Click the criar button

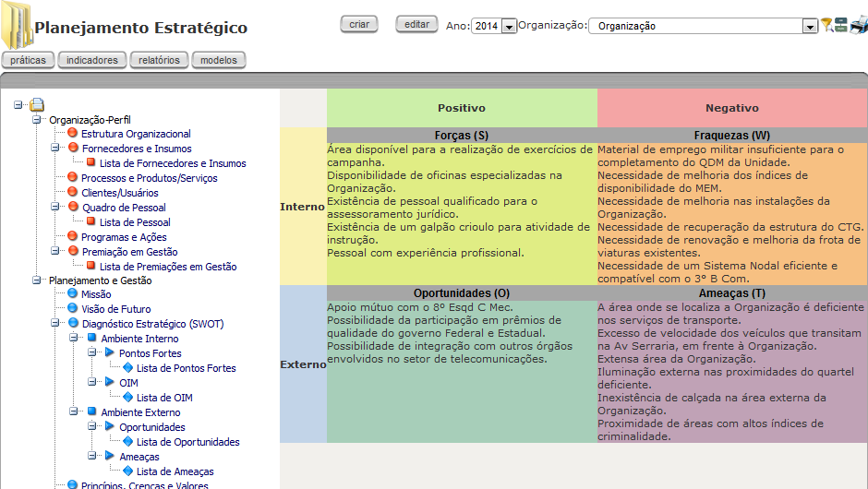(359, 24)
